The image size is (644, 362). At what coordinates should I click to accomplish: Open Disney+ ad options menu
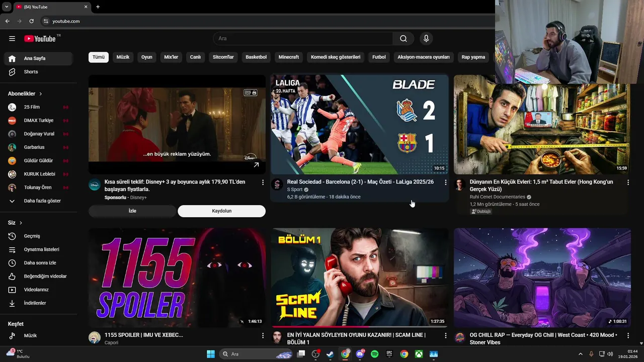[263, 183]
